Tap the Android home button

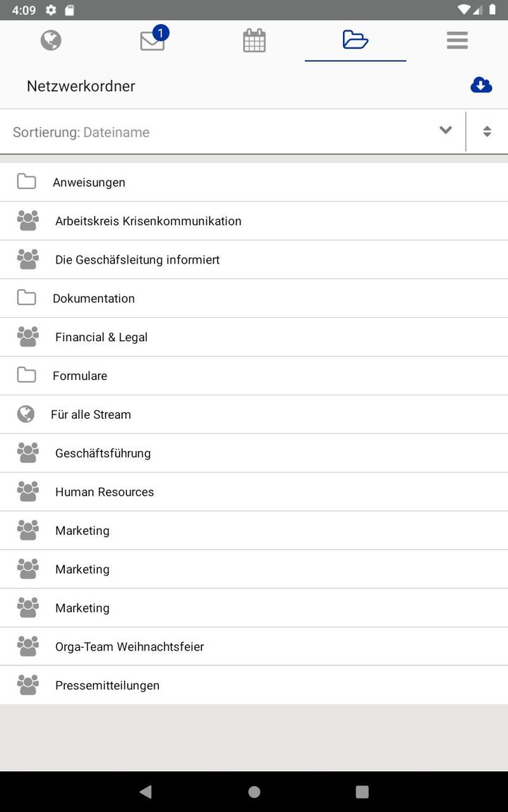tap(254, 792)
